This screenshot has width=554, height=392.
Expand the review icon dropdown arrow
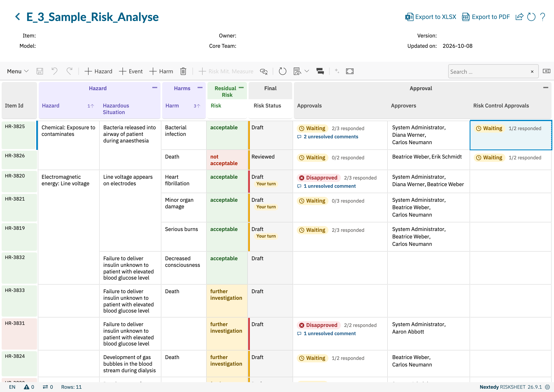point(307,71)
